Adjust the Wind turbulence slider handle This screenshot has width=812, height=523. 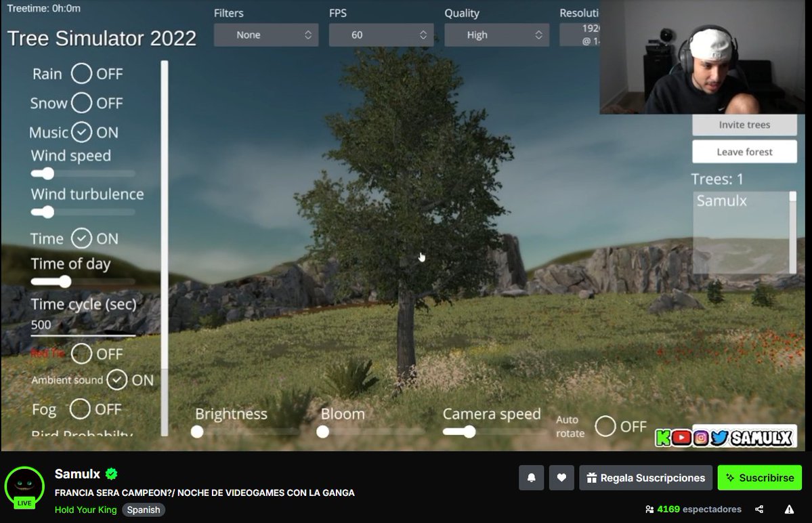pyautogui.click(x=47, y=212)
